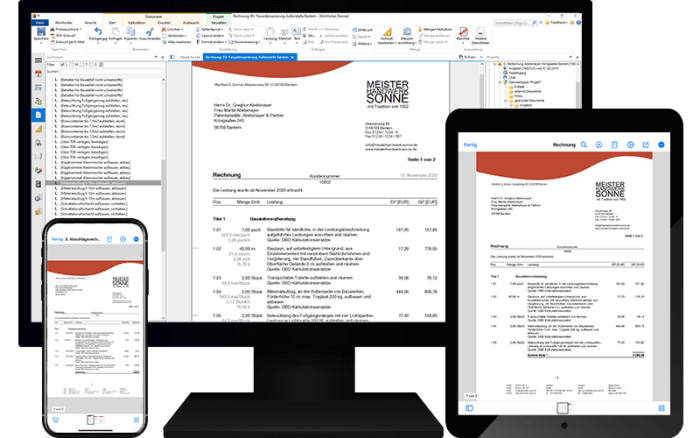Switch to the Ansicht ribbon tab
This screenshot has width=700, height=438.
click(91, 22)
